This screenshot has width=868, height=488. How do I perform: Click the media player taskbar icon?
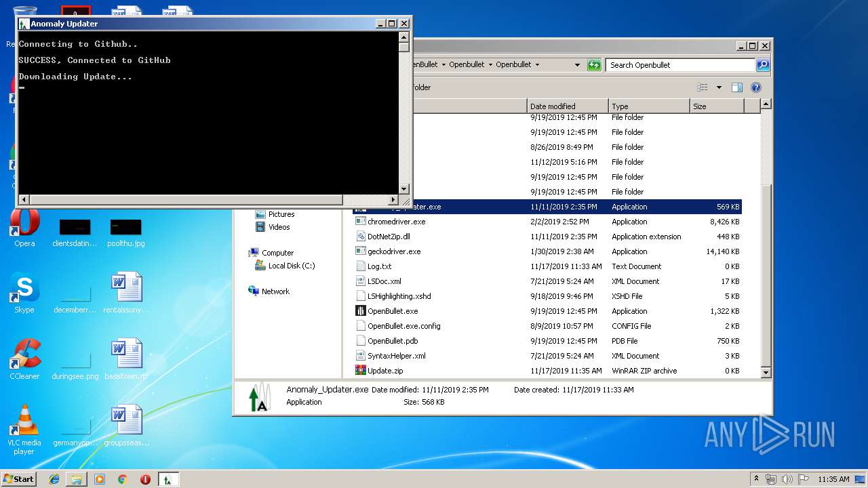(x=100, y=479)
